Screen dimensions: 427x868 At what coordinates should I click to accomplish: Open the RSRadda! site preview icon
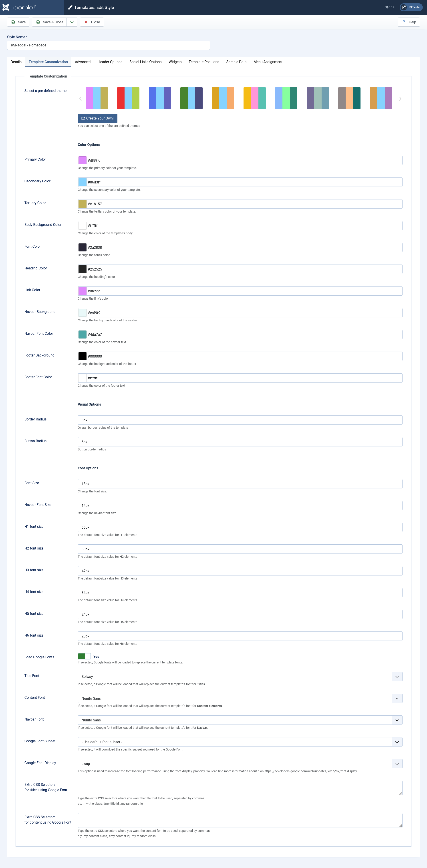click(404, 7)
